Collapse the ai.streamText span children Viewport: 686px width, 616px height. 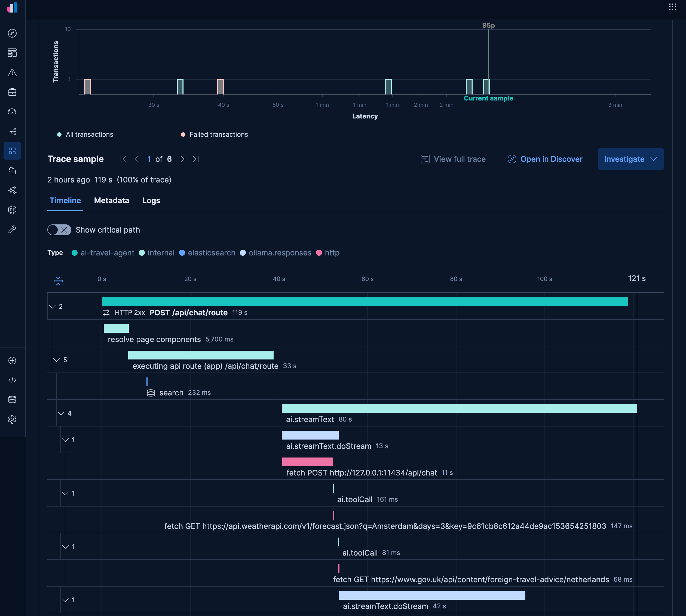point(61,413)
